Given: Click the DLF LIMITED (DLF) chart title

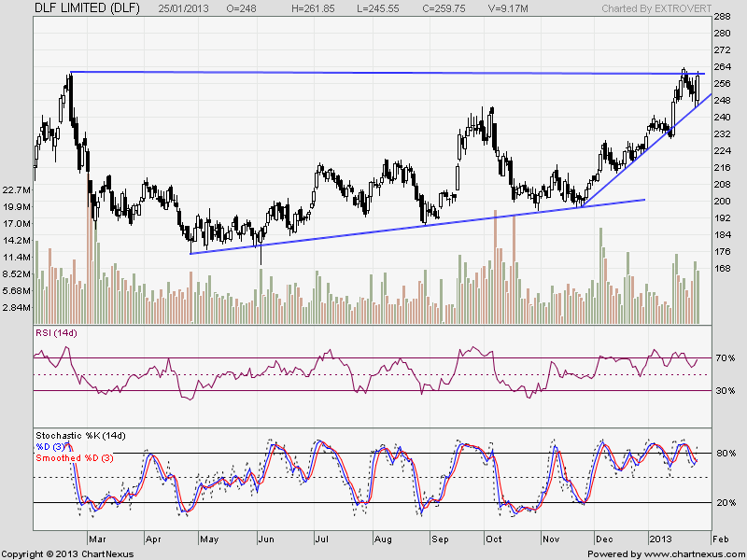Looking at the screenshot, I should click(x=73, y=8).
